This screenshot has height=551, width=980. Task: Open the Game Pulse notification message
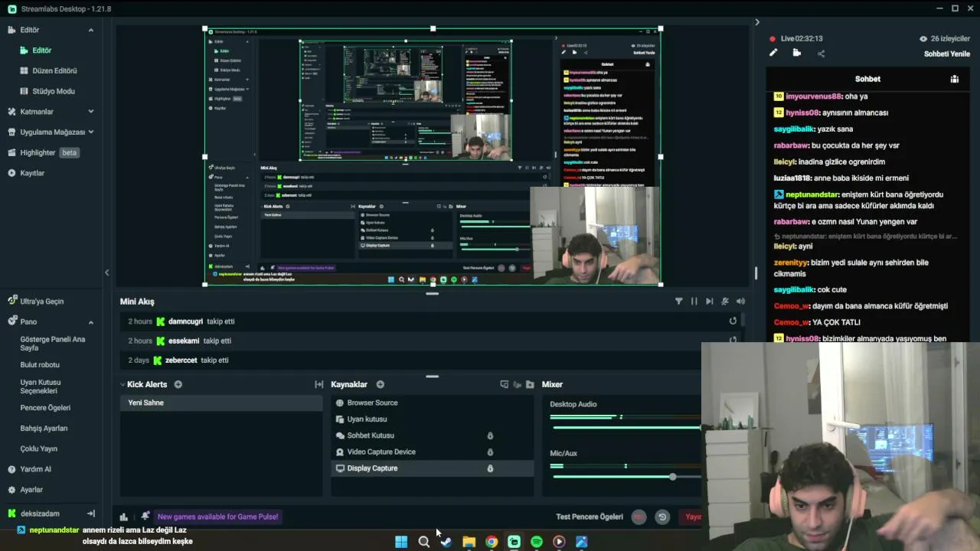click(x=218, y=517)
